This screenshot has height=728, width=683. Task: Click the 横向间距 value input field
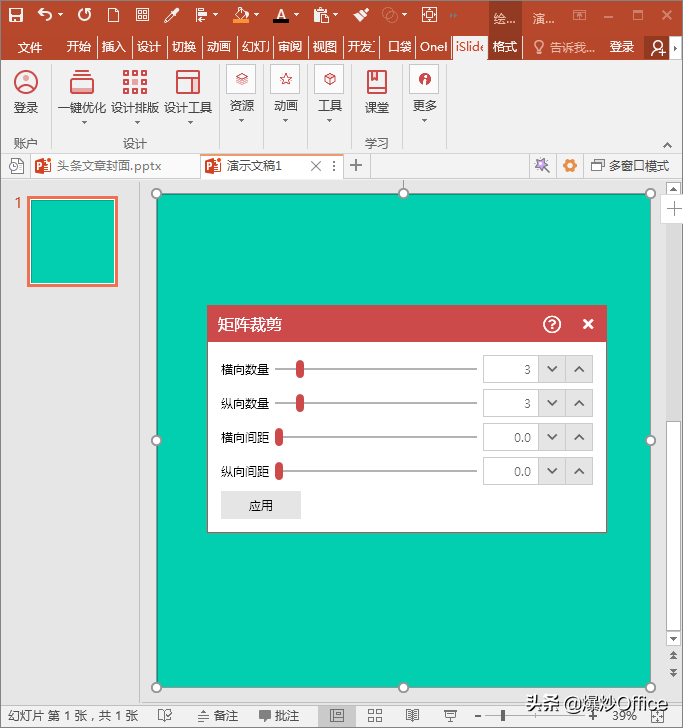511,437
